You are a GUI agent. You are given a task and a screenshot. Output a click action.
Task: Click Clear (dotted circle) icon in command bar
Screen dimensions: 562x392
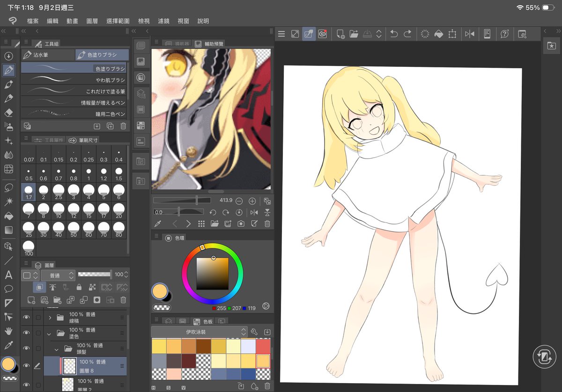425,34
